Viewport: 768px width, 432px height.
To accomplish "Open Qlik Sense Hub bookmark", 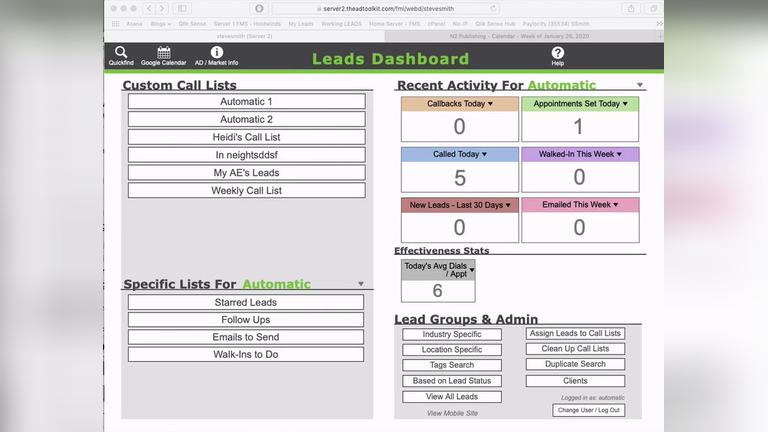I will click(495, 24).
